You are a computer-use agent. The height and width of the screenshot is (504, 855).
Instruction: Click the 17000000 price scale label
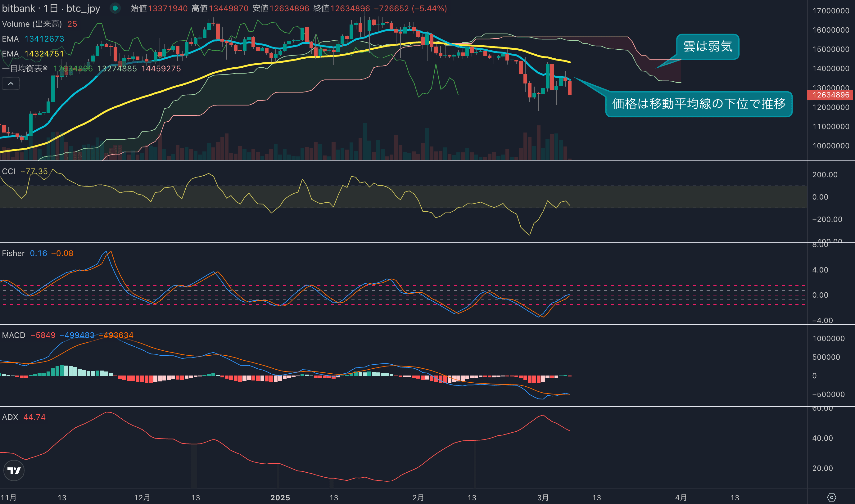[x=830, y=11]
